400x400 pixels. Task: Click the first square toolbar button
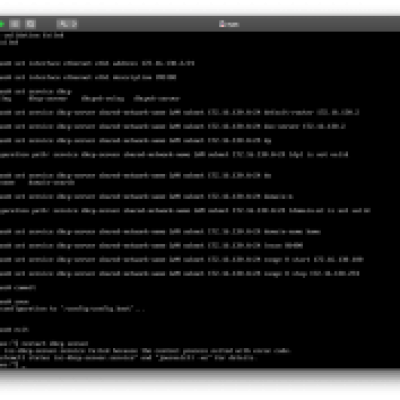[x=15, y=24]
